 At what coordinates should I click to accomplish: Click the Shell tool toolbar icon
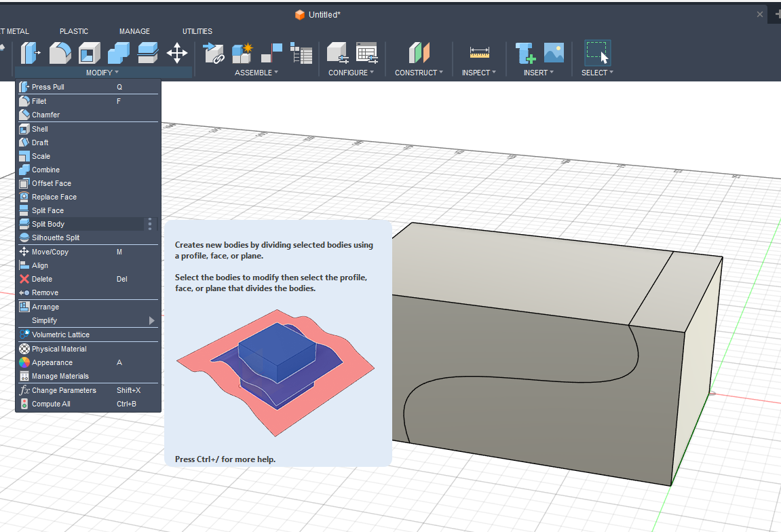coord(89,53)
